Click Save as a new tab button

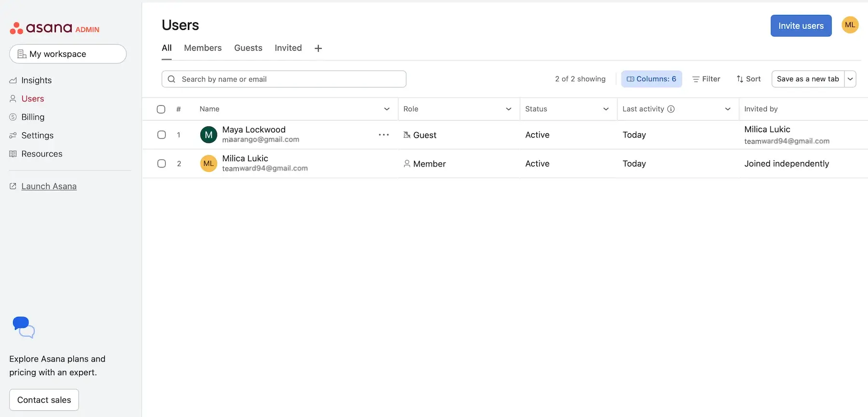click(x=808, y=79)
